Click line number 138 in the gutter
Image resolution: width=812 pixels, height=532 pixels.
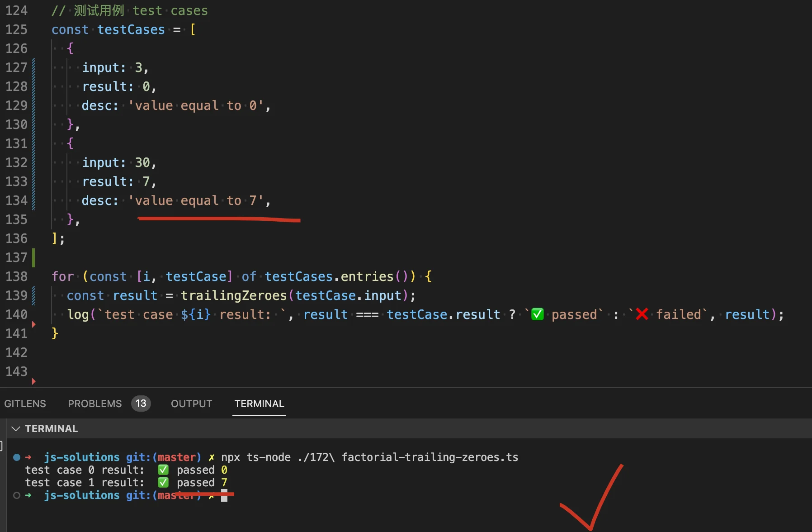pos(16,276)
